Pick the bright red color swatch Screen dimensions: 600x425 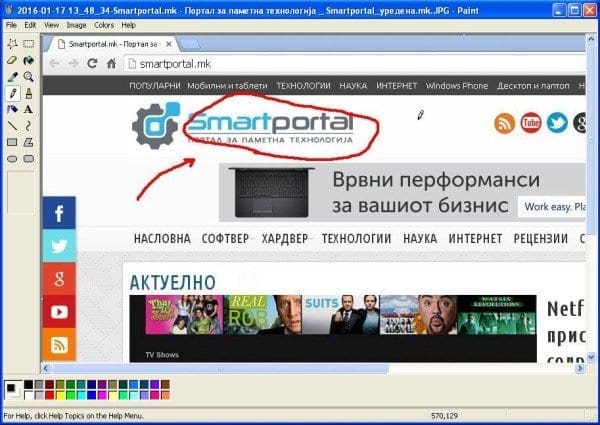pos(50,395)
